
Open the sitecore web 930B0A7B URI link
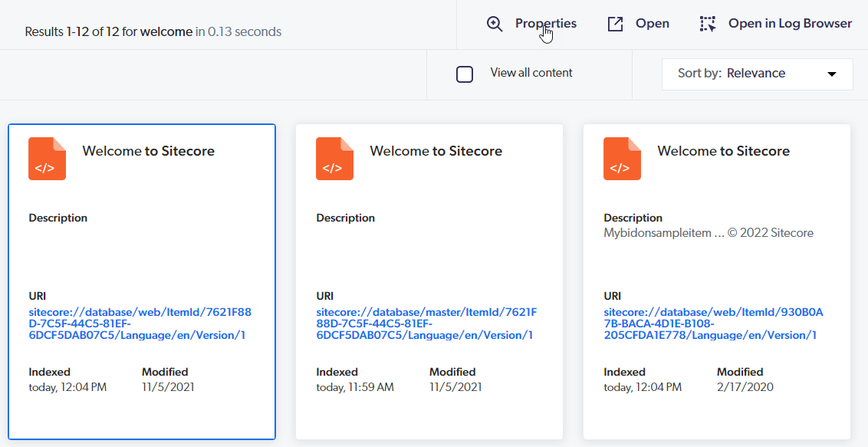[714, 324]
